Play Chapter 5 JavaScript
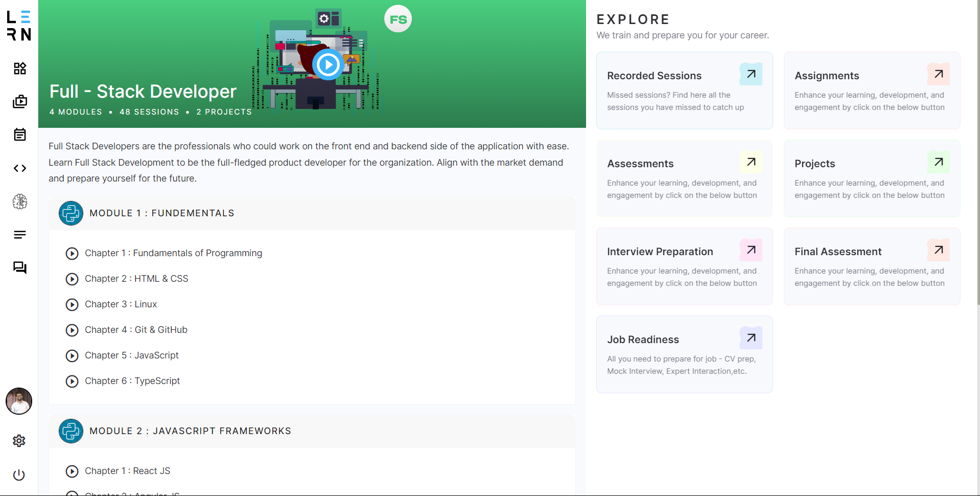980x496 pixels. 72,356
